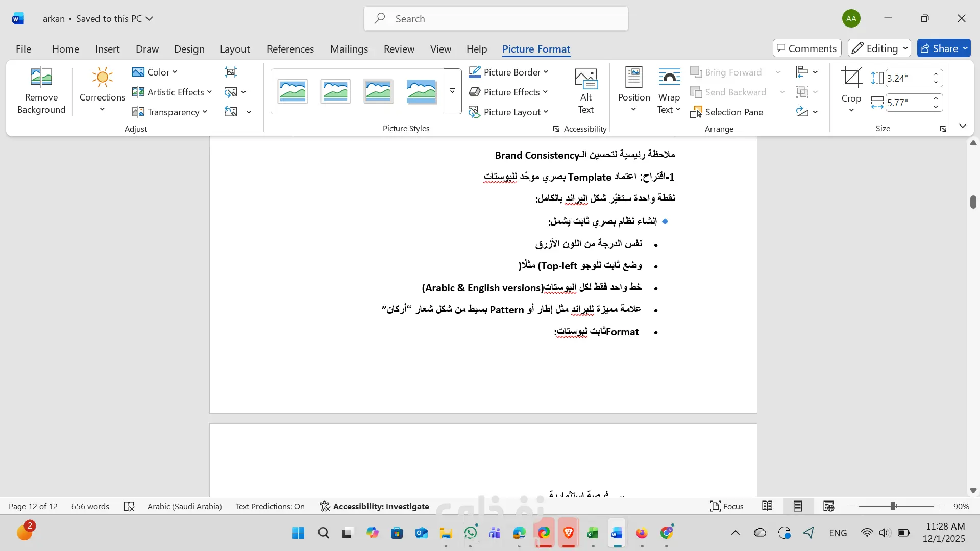The width and height of the screenshot is (980, 551).
Task: Click the Remove Background icon
Action: coord(41,78)
